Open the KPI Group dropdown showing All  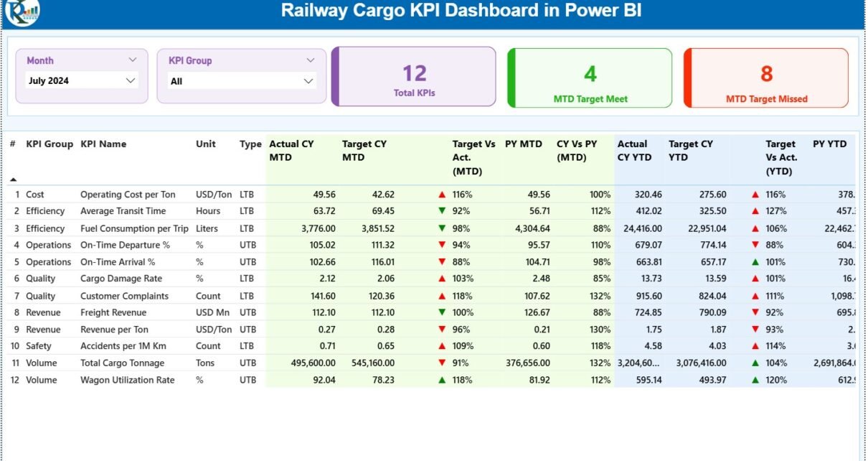click(x=242, y=81)
